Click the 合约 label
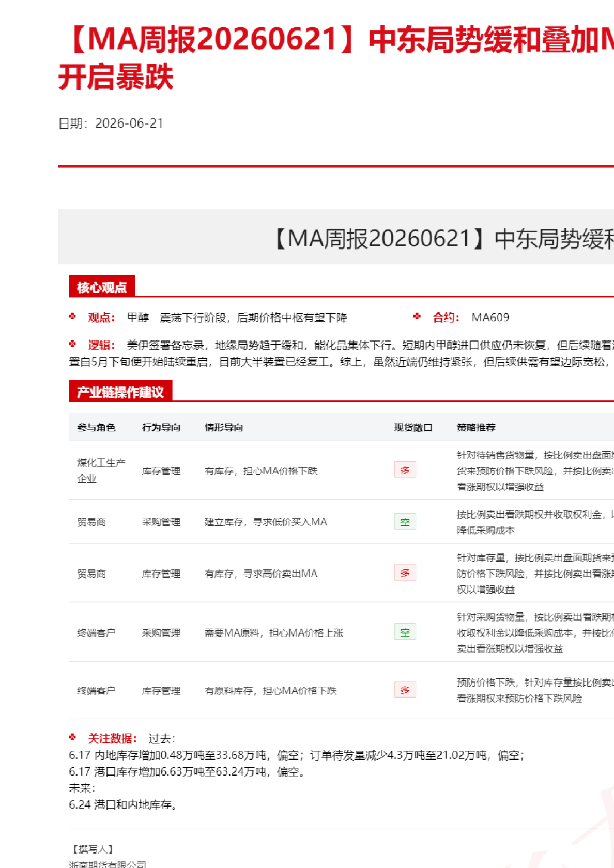The height and width of the screenshot is (868, 614). tap(446, 318)
